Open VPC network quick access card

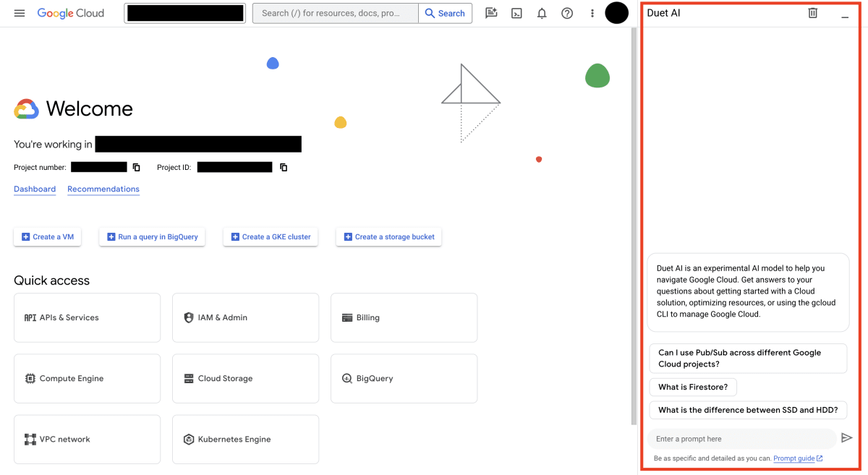coord(87,439)
